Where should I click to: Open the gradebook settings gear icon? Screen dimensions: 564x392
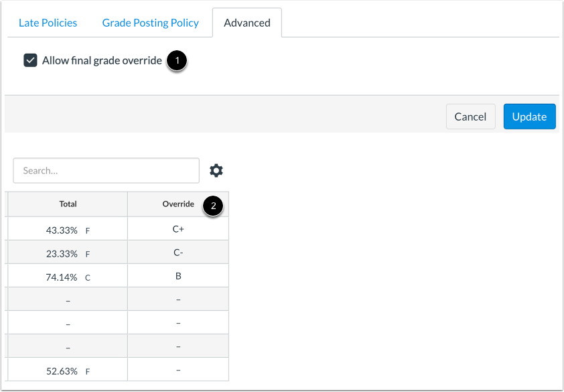tap(216, 171)
